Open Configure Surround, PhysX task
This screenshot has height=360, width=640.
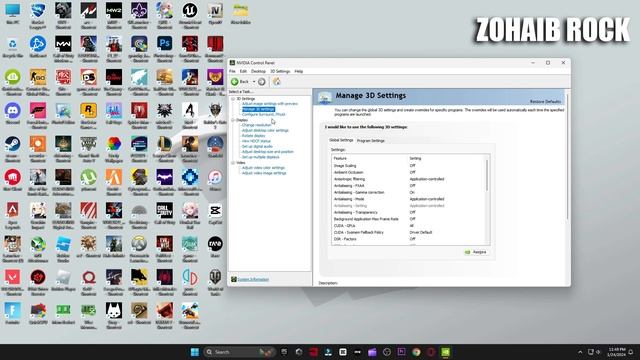[264, 114]
